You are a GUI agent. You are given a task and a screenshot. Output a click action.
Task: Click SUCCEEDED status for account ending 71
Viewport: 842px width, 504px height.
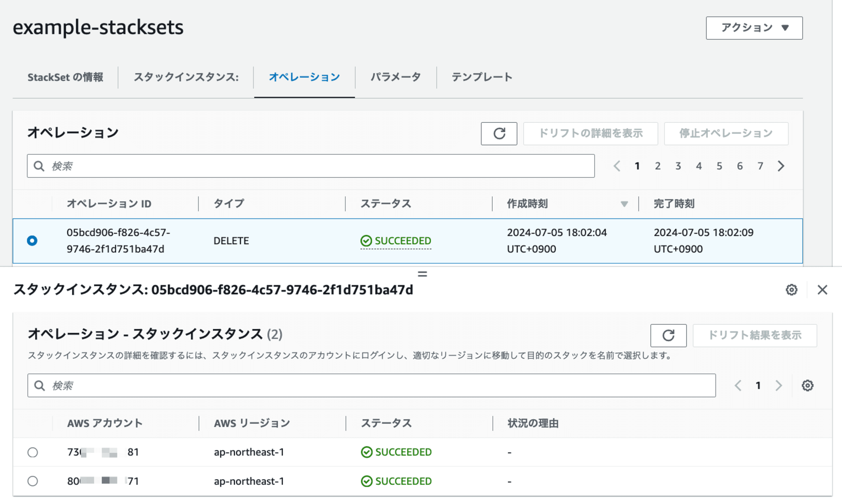pos(396,481)
